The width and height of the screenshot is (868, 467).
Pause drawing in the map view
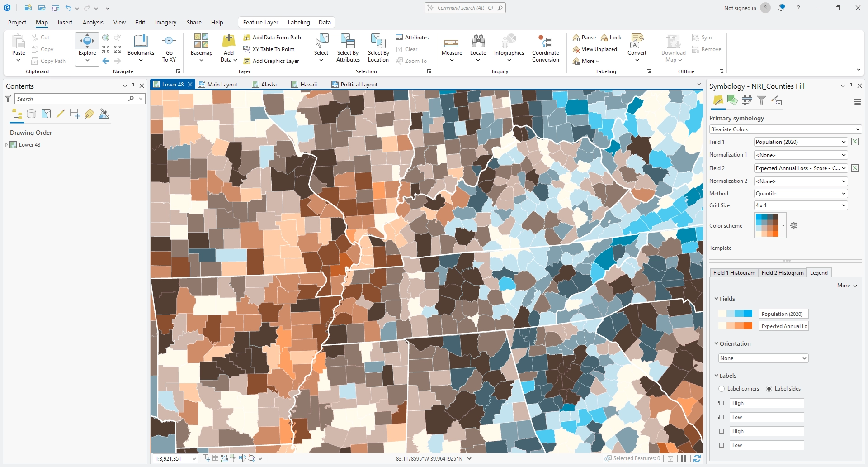pyautogui.click(x=684, y=458)
